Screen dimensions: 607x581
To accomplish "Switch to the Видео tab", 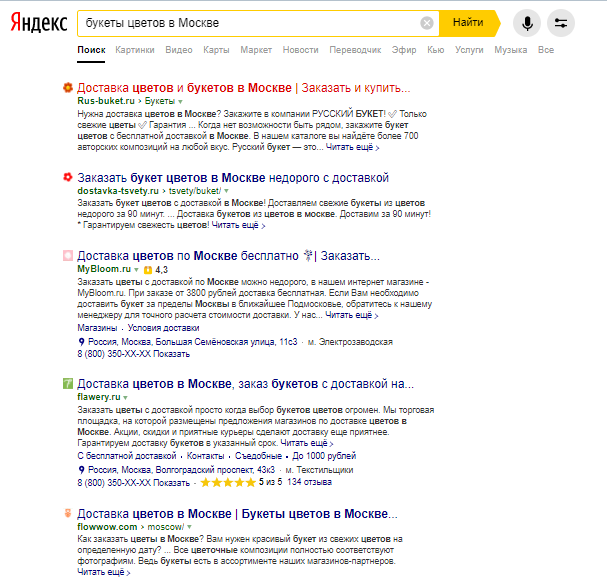I will click(x=179, y=50).
